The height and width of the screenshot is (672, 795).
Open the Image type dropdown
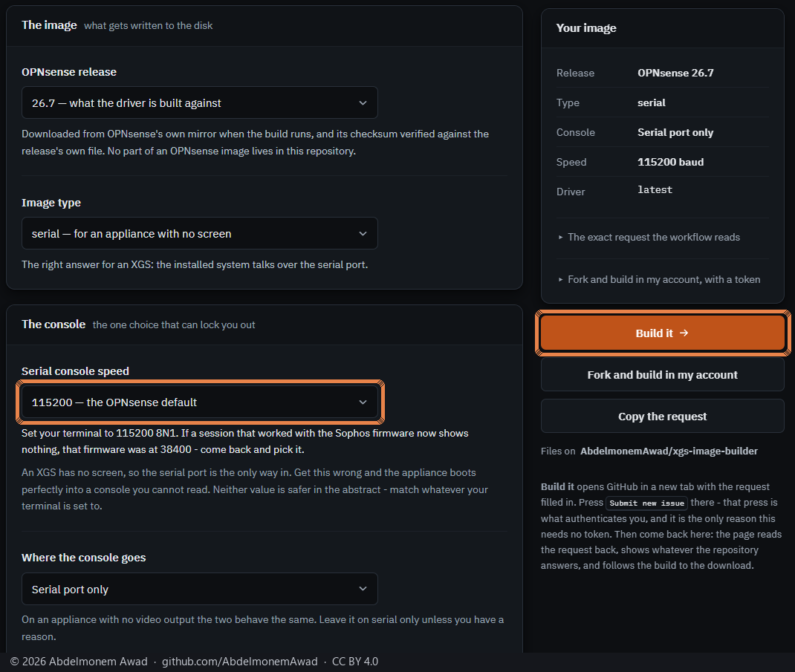coord(199,234)
